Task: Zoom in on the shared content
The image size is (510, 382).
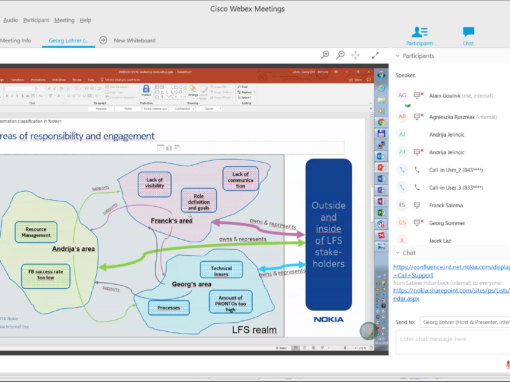Action: [325, 55]
